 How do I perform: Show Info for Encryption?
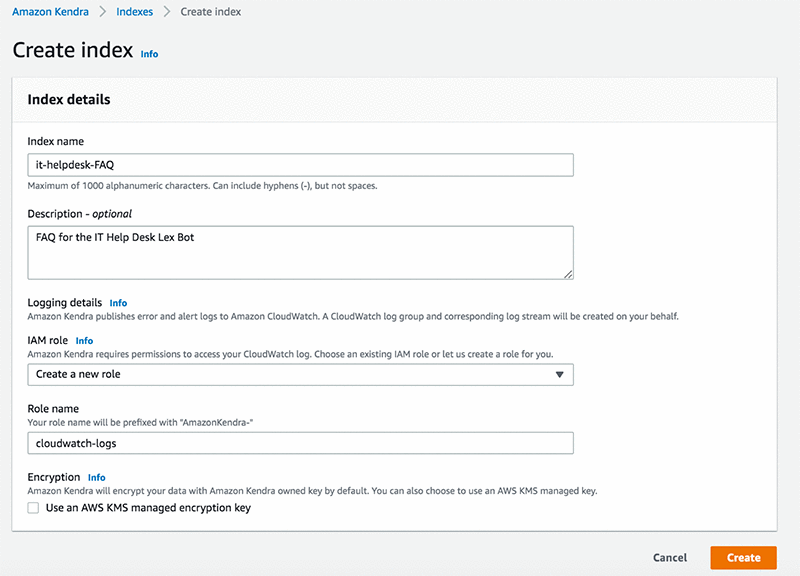pos(96,478)
